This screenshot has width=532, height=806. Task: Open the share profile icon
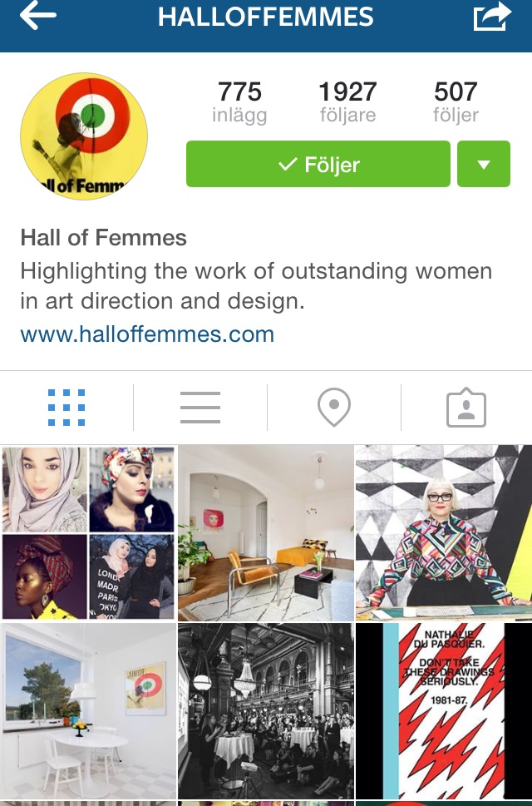pos(491,16)
